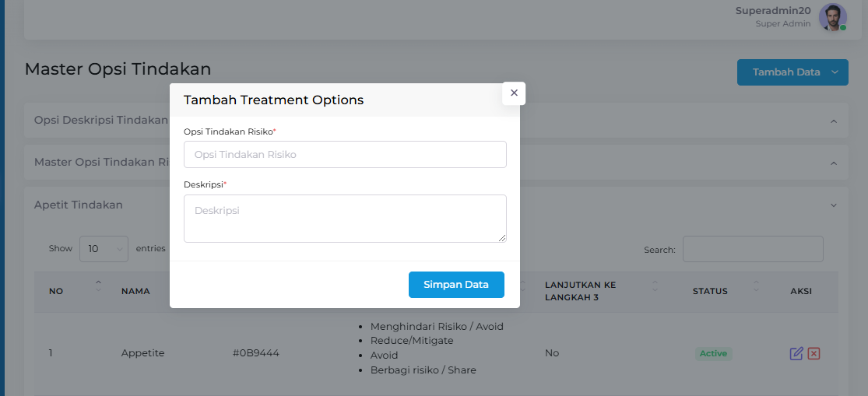Focus the Opsi Tindakan Risiko input field
The height and width of the screenshot is (396, 868).
click(345, 155)
